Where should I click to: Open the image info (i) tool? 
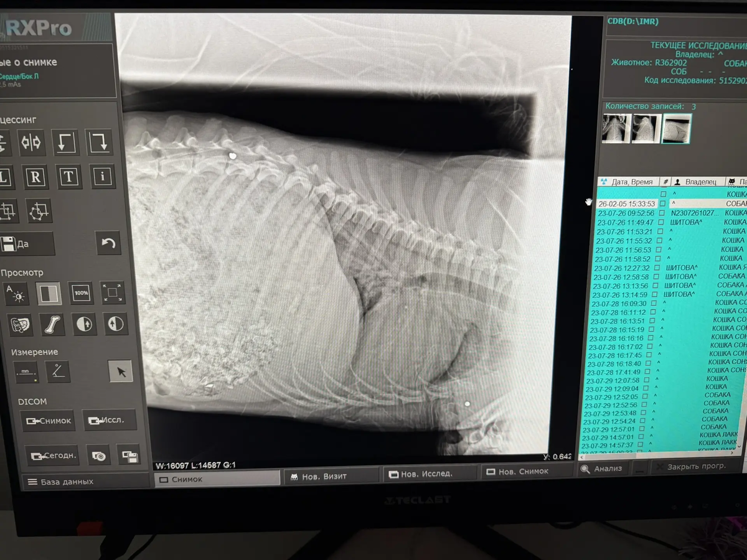(102, 177)
